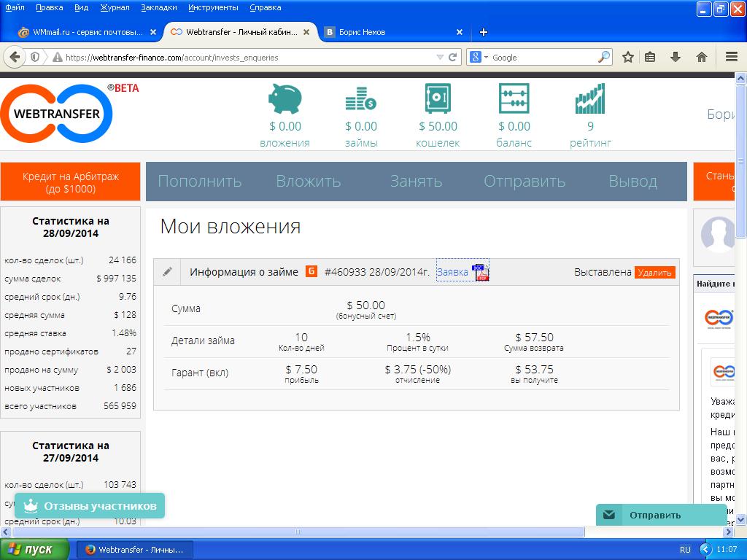Click the downloads arrow icon
Viewport: 747px width, 560px height.
[675, 57]
